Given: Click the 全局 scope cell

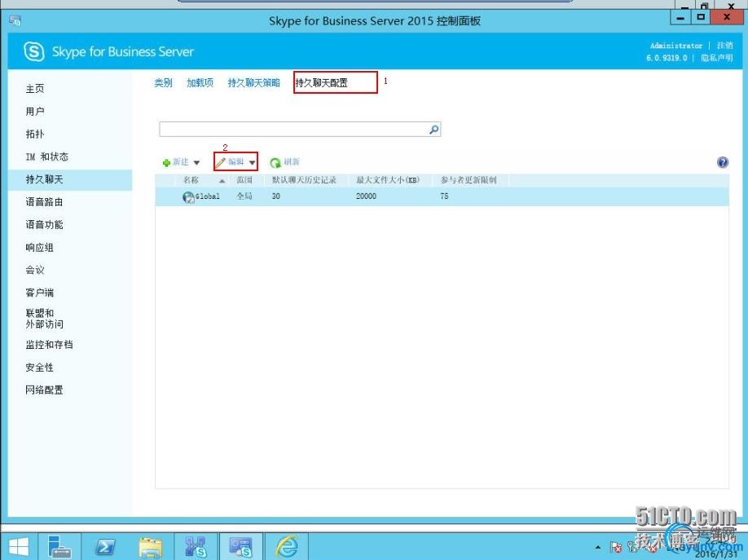Looking at the screenshot, I should tap(244, 196).
